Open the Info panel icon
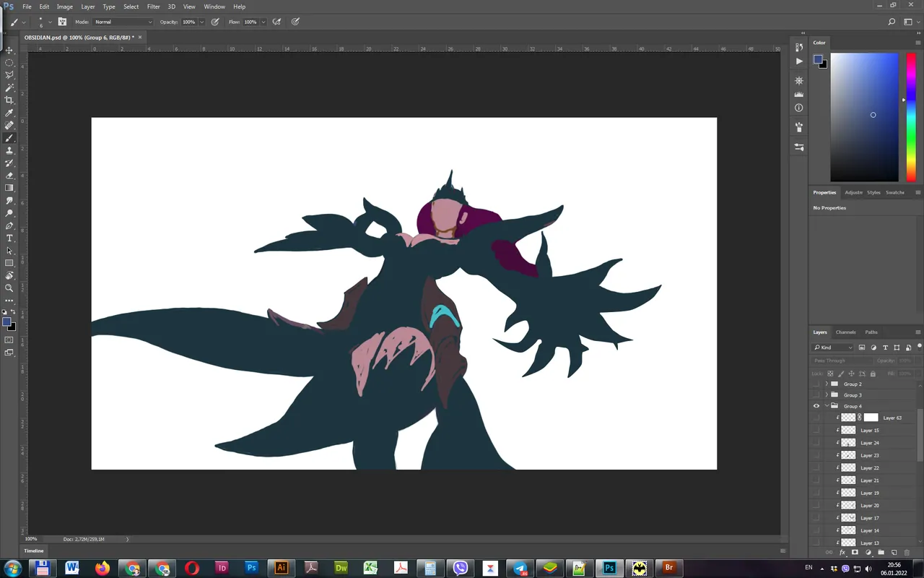This screenshot has width=924, height=578. coord(799,108)
